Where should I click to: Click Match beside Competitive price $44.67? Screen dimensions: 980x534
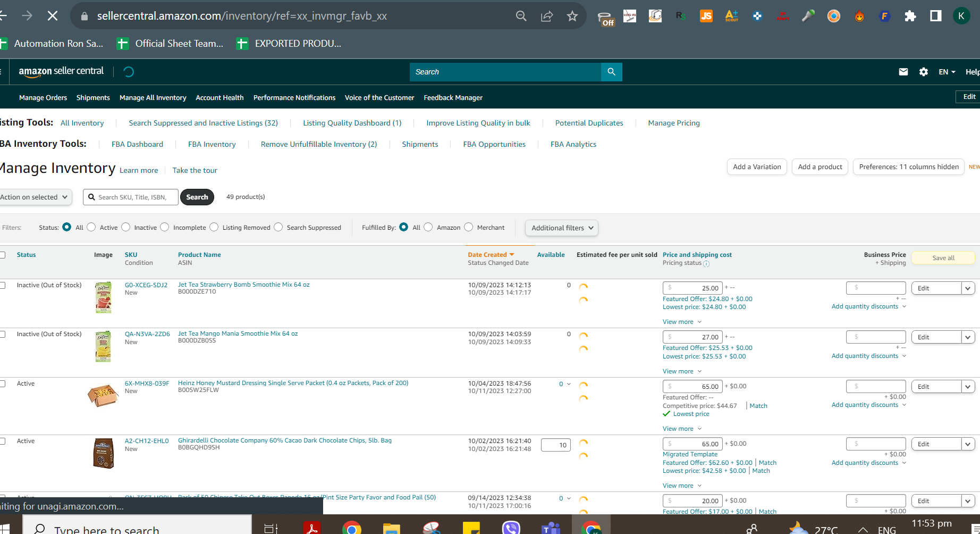tap(758, 406)
